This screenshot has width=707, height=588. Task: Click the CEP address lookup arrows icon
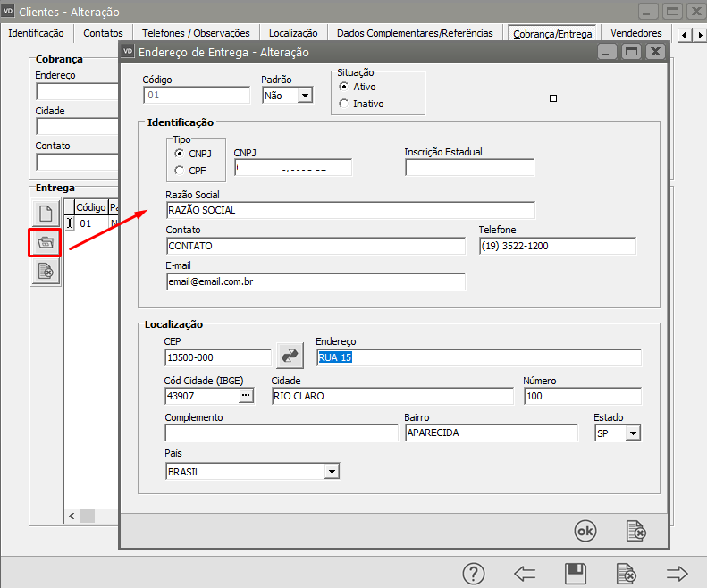click(290, 356)
